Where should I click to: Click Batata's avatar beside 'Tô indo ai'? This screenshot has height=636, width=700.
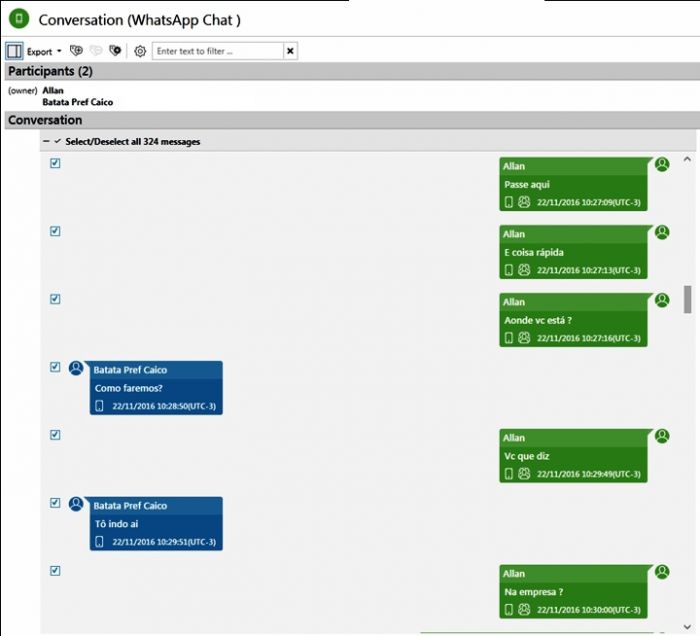tap(76, 504)
